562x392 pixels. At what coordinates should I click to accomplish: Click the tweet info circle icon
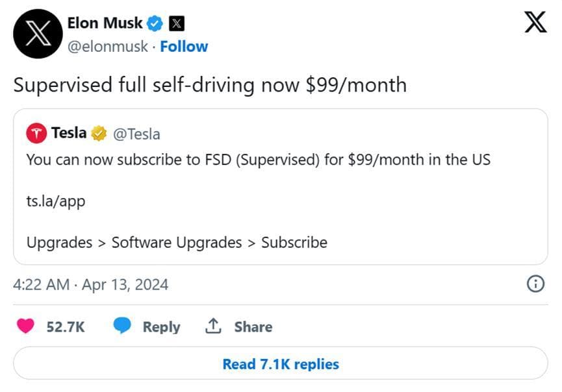pyautogui.click(x=535, y=284)
